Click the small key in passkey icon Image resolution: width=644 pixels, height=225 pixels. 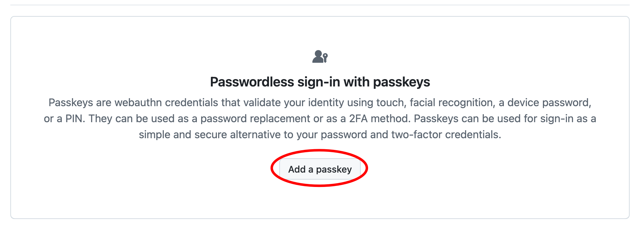point(325,58)
